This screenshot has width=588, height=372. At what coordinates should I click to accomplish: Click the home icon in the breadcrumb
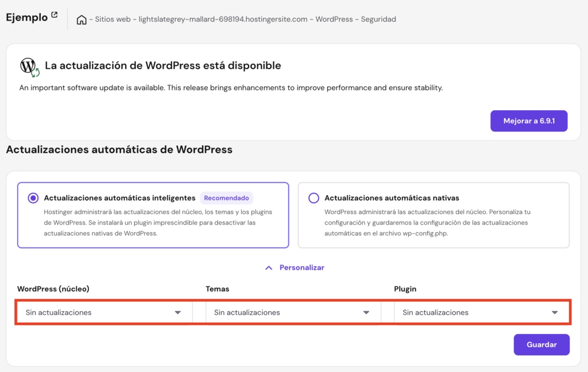click(81, 19)
